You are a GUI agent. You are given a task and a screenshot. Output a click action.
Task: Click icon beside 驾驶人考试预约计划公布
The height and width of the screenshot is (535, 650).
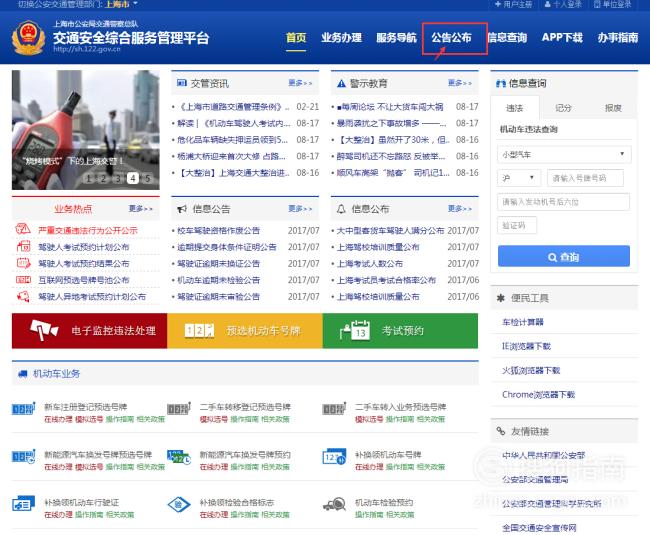tap(23, 246)
